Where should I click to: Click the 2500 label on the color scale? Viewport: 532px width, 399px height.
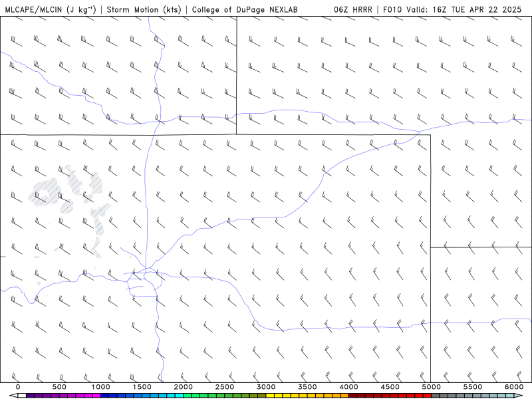[x=225, y=387]
